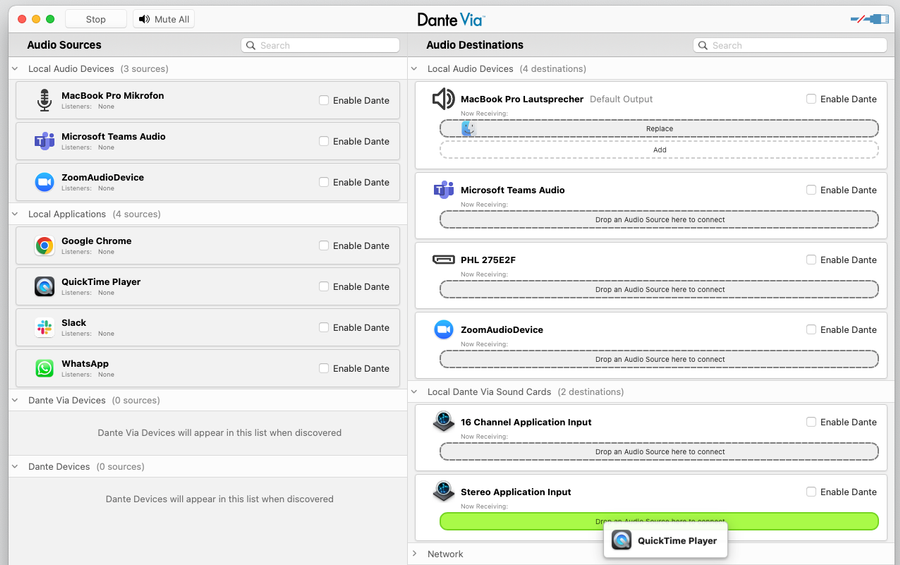Enable Dante for QuickTime Player source

[x=324, y=286]
